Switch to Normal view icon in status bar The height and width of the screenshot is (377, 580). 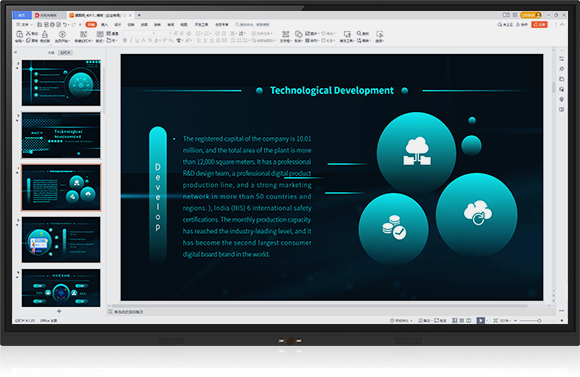[x=455, y=320]
